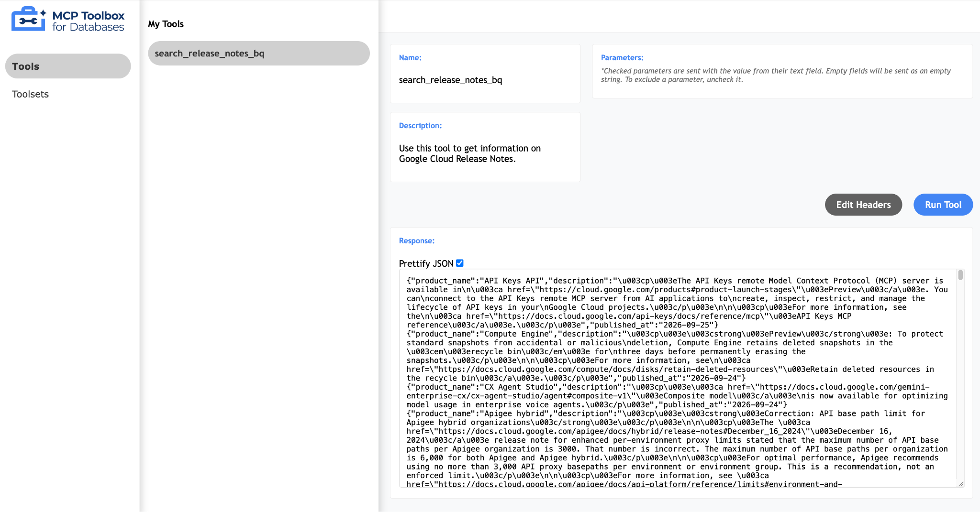Click the Name heading label
This screenshot has height=512, width=980.
[x=410, y=57]
